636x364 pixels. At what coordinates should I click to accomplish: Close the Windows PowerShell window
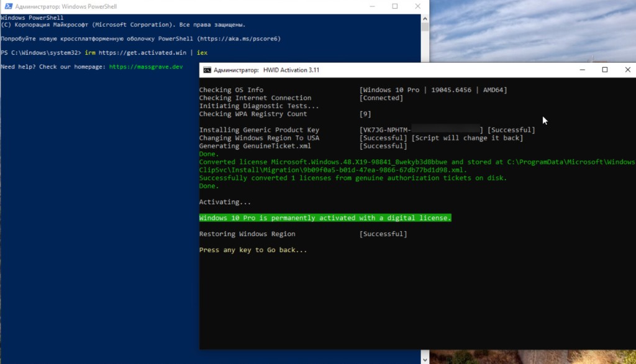[417, 6]
